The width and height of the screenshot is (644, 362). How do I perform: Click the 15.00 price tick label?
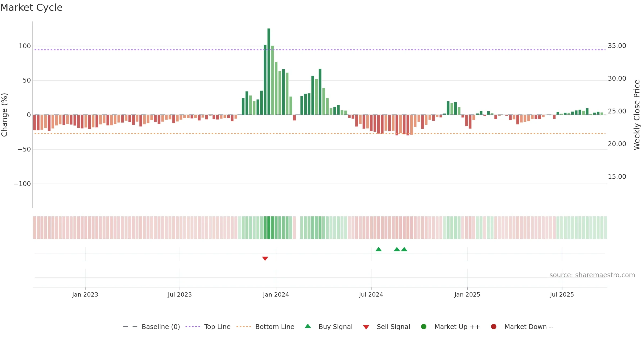(617, 177)
